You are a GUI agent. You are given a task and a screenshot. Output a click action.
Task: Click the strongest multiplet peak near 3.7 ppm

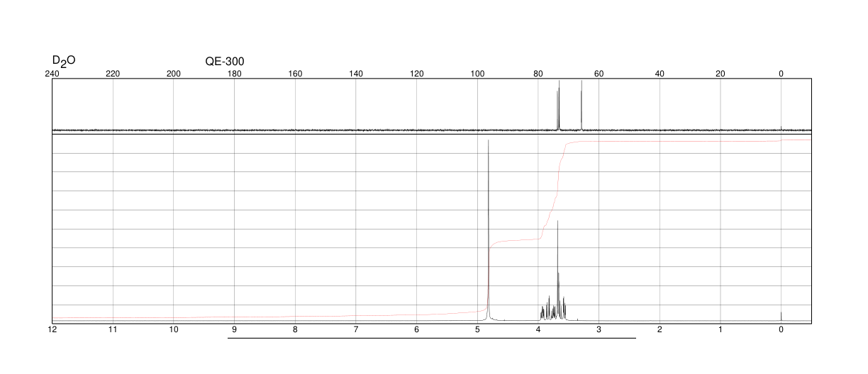coord(557,269)
